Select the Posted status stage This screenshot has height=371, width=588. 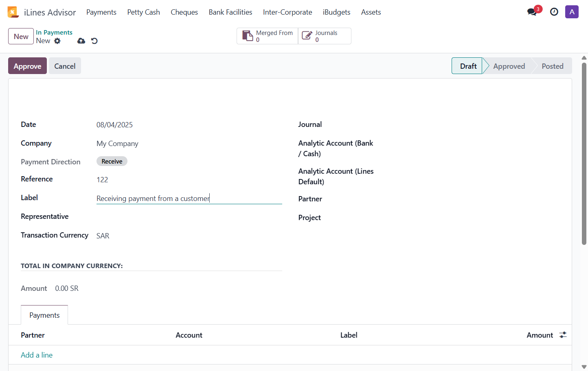coord(553,66)
